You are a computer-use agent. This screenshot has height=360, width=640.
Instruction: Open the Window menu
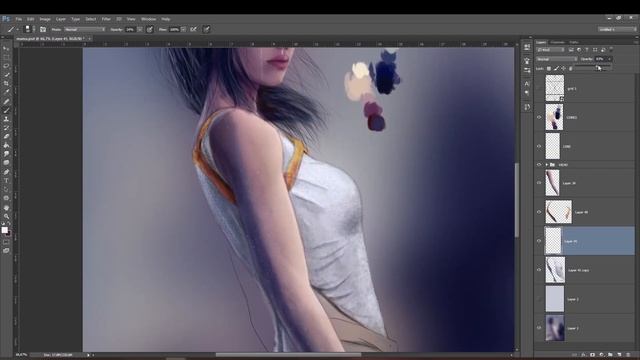149,19
